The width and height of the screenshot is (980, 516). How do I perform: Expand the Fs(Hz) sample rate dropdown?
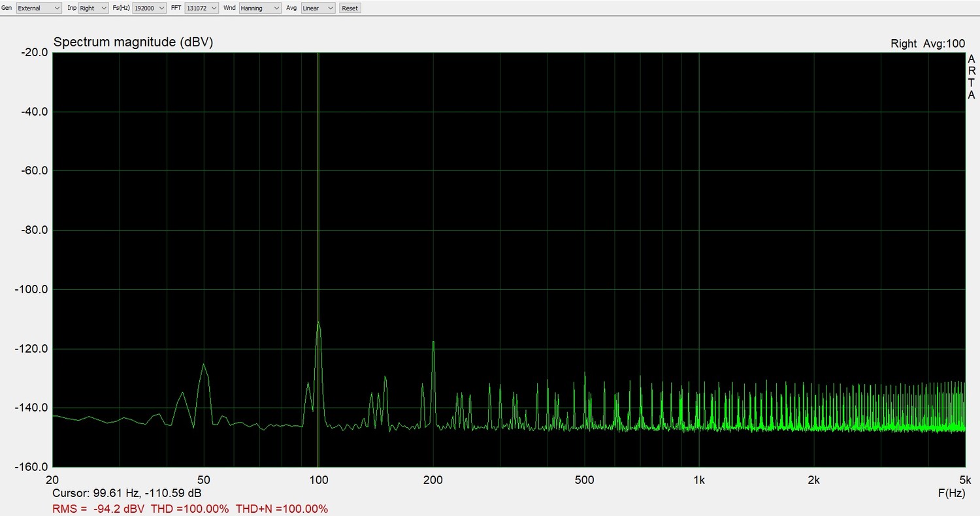(x=149, y=8)
